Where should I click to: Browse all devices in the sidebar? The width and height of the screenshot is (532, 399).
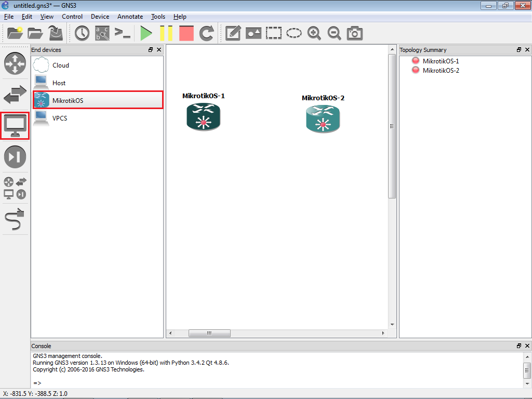15,188
